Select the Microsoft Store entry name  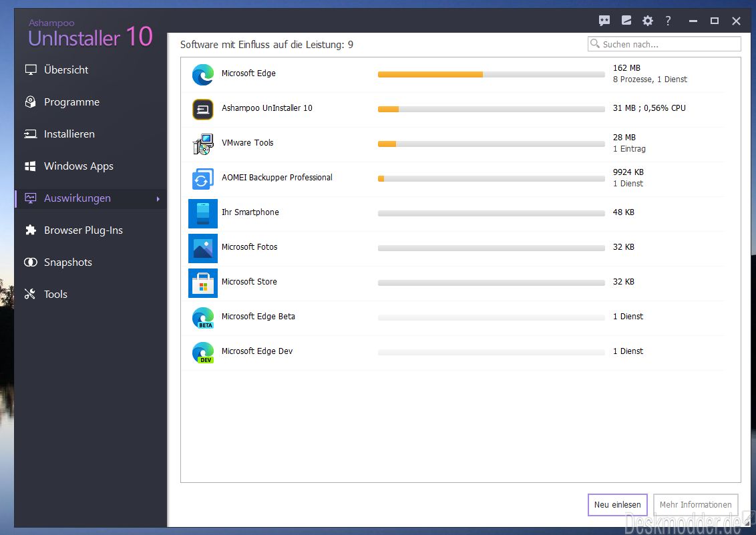tap(249, 281)
